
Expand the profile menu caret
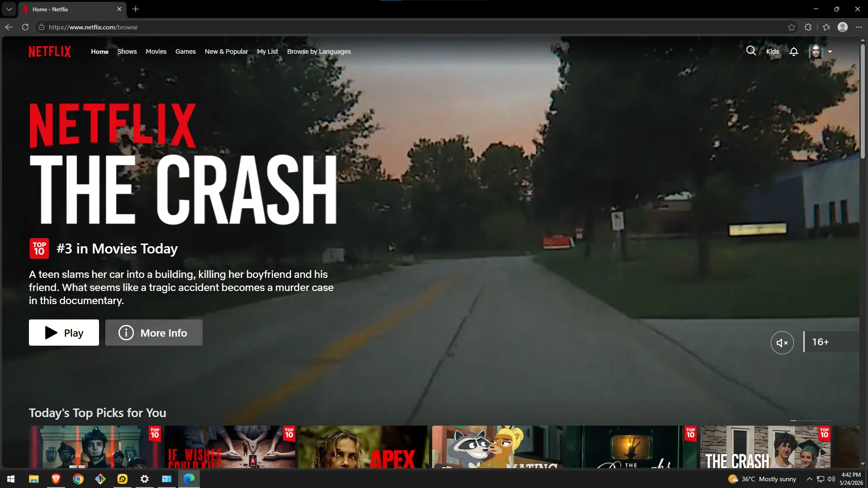tap(830, 52)
